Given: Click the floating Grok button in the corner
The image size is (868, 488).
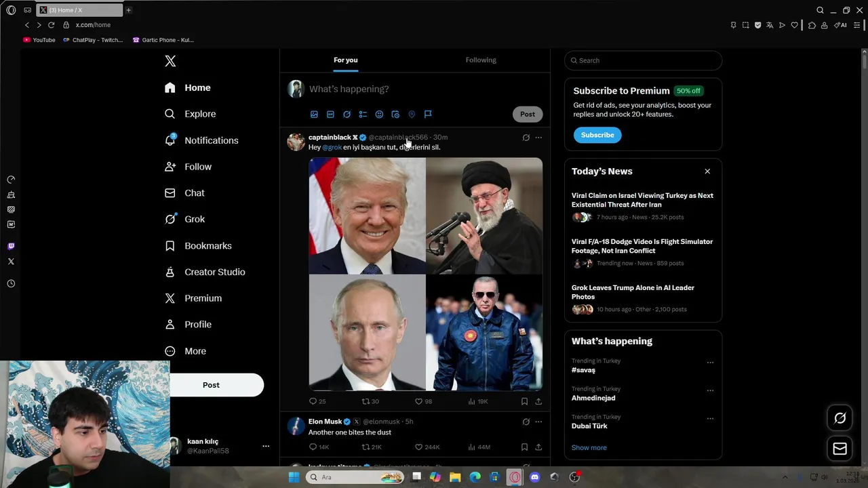Looking at the screenshot, I should [840, 418].
